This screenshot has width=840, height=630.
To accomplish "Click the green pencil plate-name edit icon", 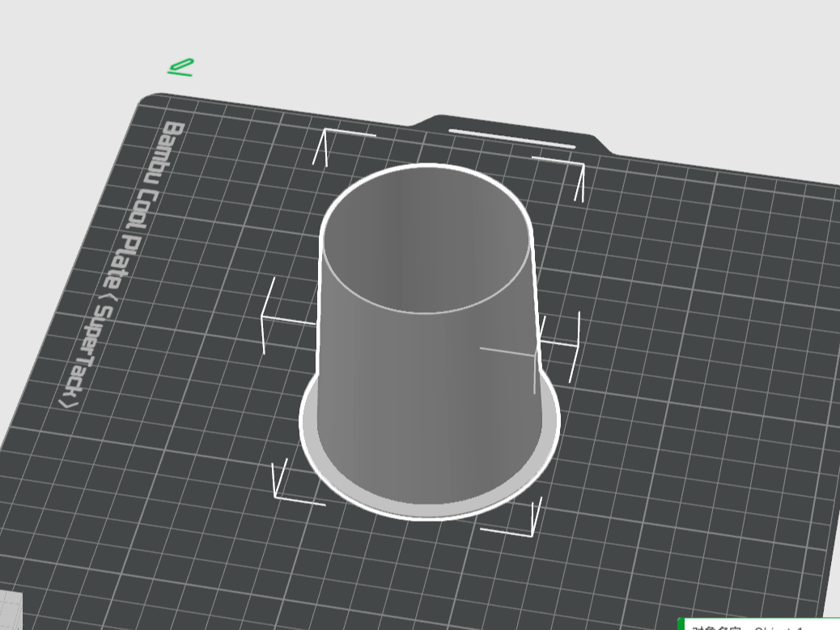I will click(x=180, y=67).
